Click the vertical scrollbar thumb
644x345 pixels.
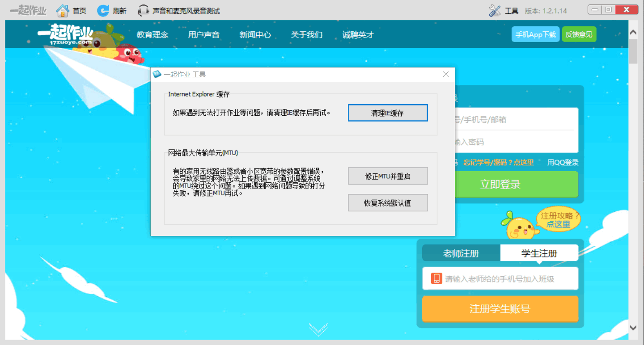tap(633, 51)
